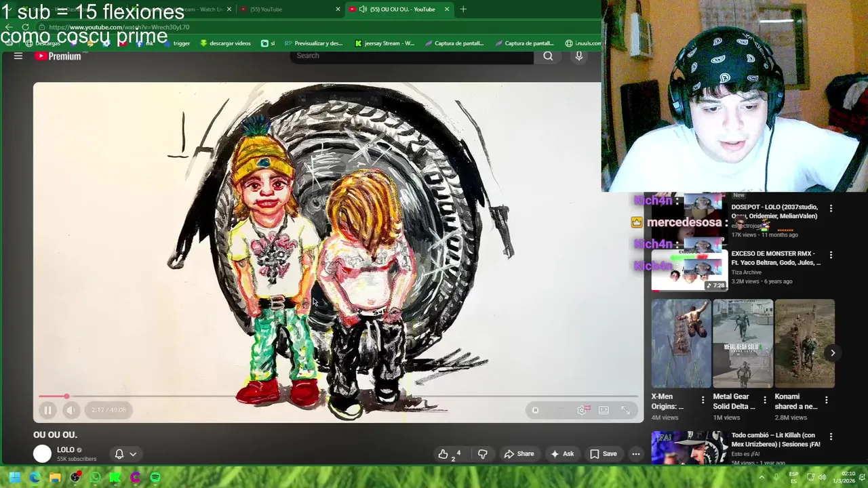The width and height of the screenshot is (868, 488).
Task: Open the LOLO channel name link
Action: (66, 449)
